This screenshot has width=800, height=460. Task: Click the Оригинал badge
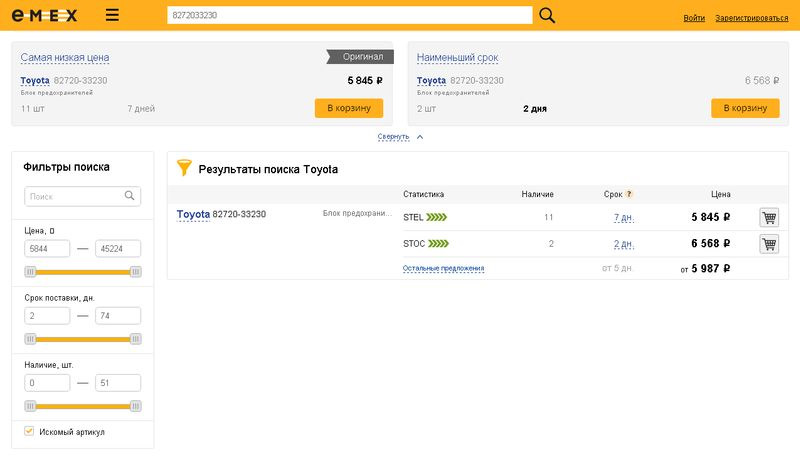point(360,57)
